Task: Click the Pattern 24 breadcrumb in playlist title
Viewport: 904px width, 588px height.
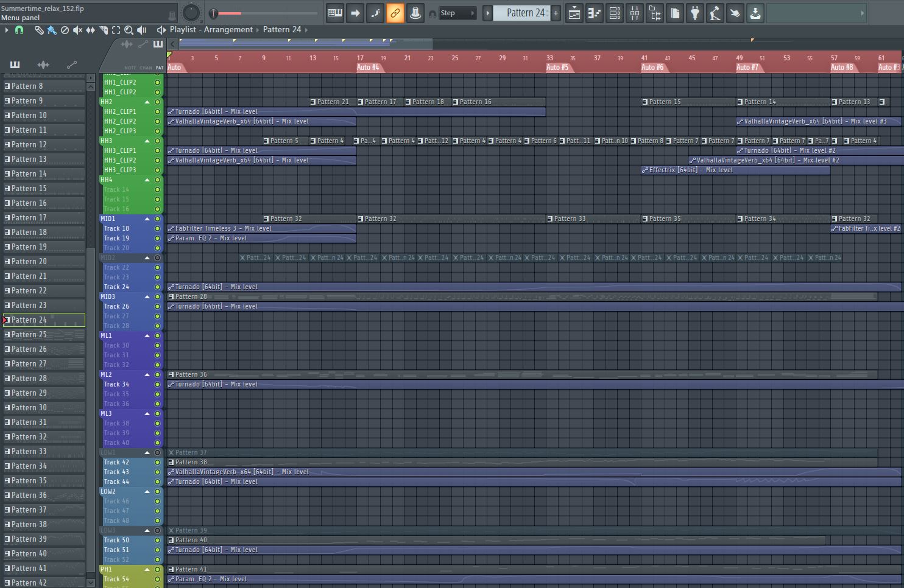Action: [x=282, y=30]
